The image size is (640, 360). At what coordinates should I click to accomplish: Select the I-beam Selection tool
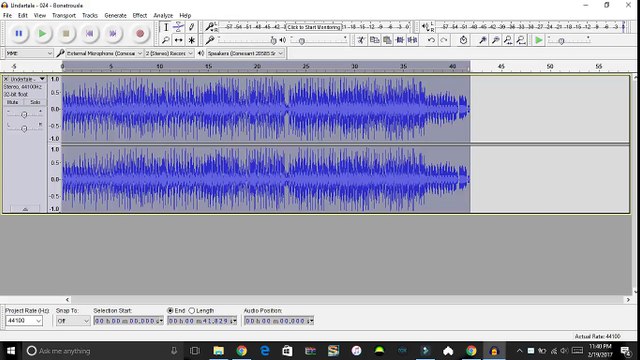point(165,27)
